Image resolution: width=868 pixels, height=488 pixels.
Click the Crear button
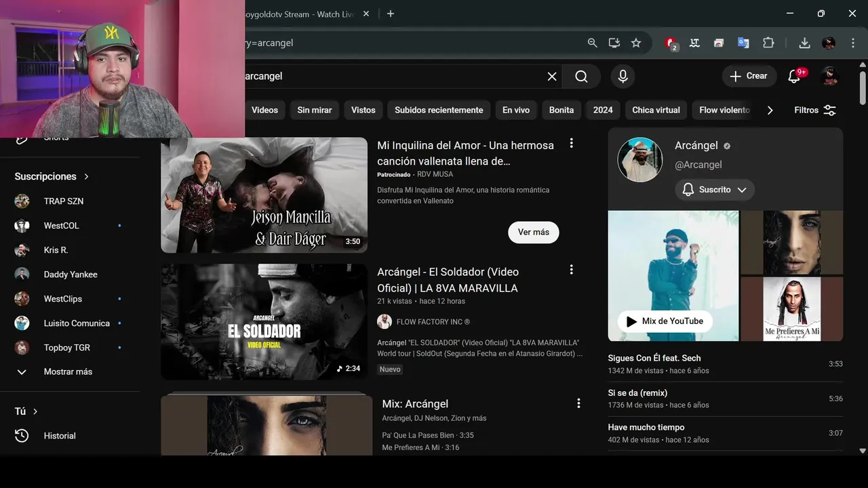click(749, 76)
